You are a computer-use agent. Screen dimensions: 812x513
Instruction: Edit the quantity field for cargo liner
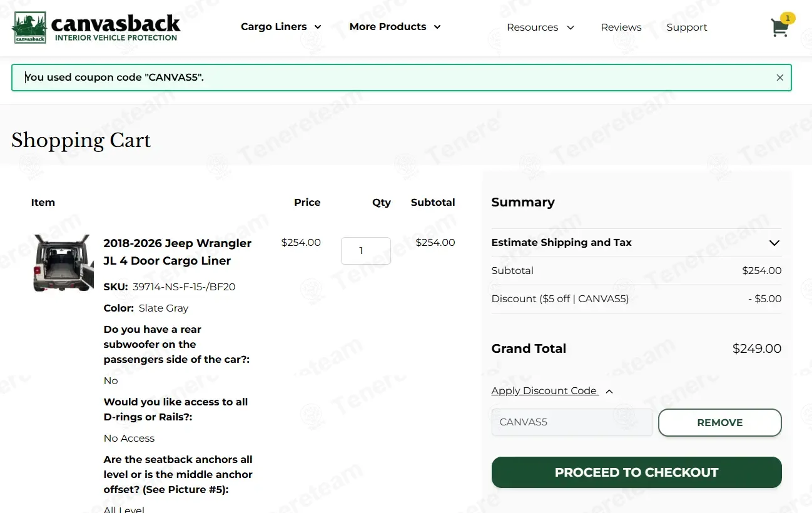coord(366,251)
